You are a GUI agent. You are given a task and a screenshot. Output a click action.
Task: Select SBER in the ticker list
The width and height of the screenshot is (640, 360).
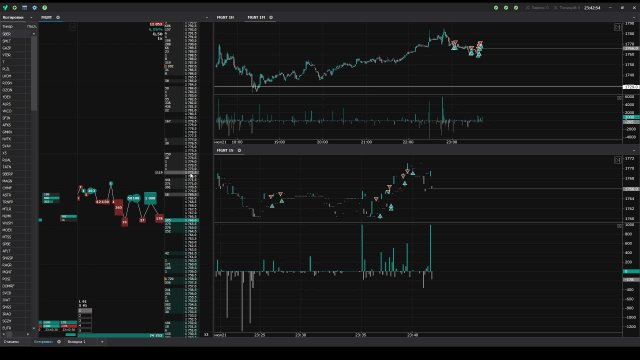7,34
